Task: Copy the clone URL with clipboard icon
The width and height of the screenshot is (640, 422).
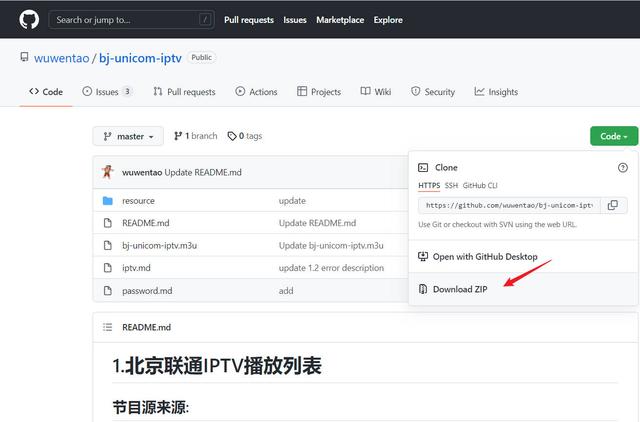Action: pos(614,205)
